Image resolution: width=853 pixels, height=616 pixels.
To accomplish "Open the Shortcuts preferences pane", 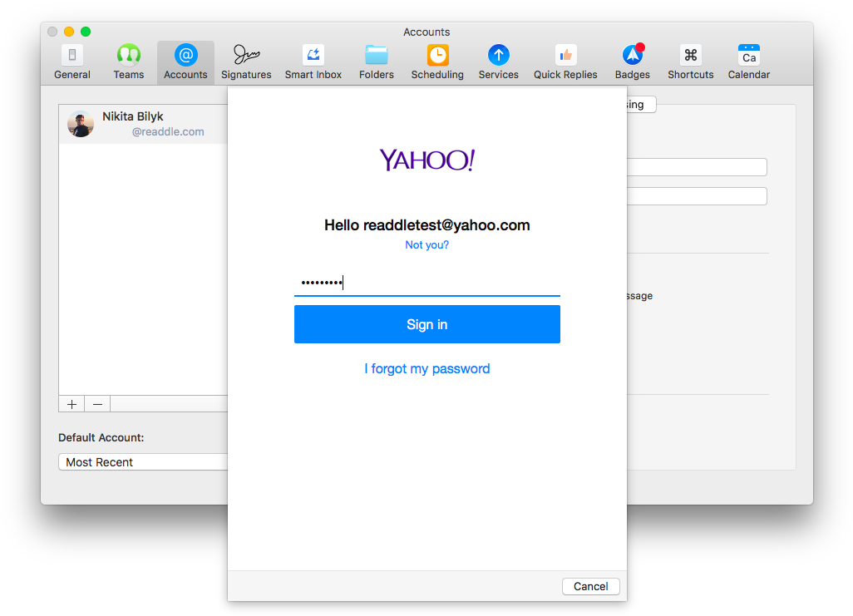I will (690, 62).
